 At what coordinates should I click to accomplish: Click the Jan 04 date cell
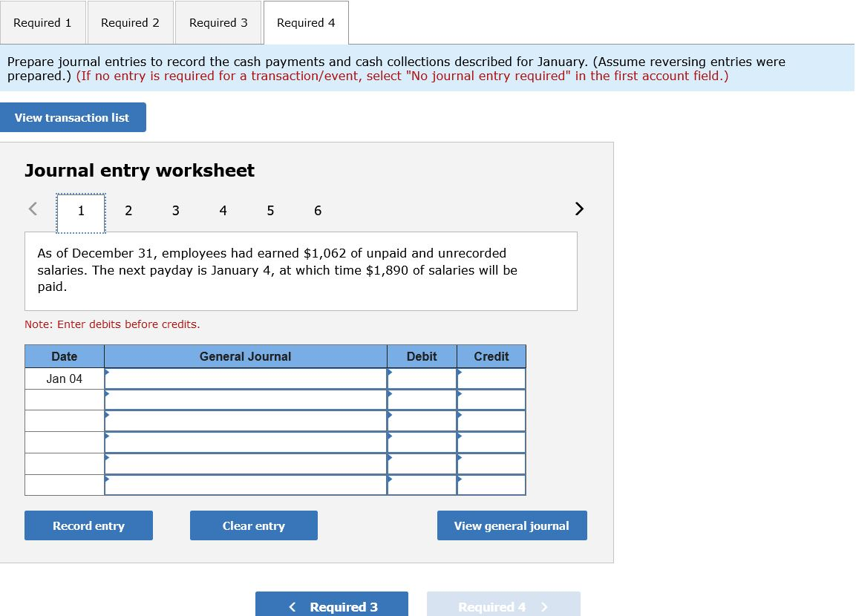pyautogui.click(x=64, y=378)
